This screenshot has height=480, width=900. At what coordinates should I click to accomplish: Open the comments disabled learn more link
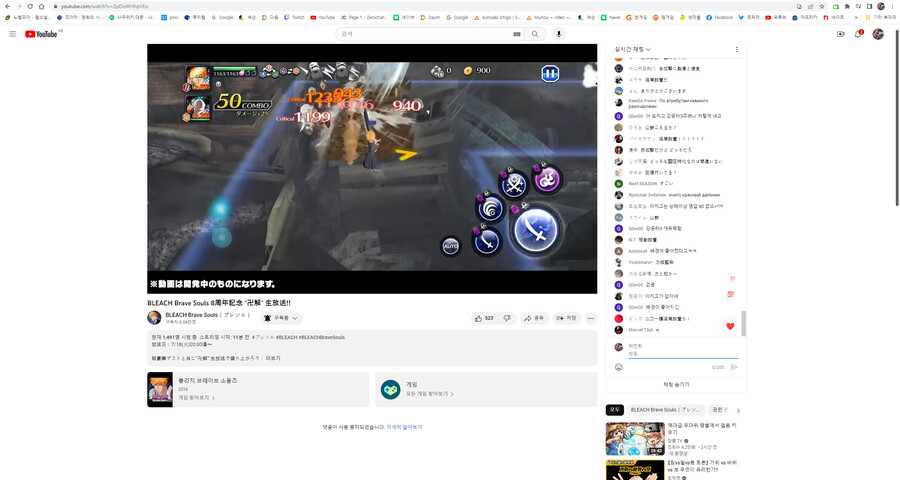pyautogui.click(x=404, y=427)
